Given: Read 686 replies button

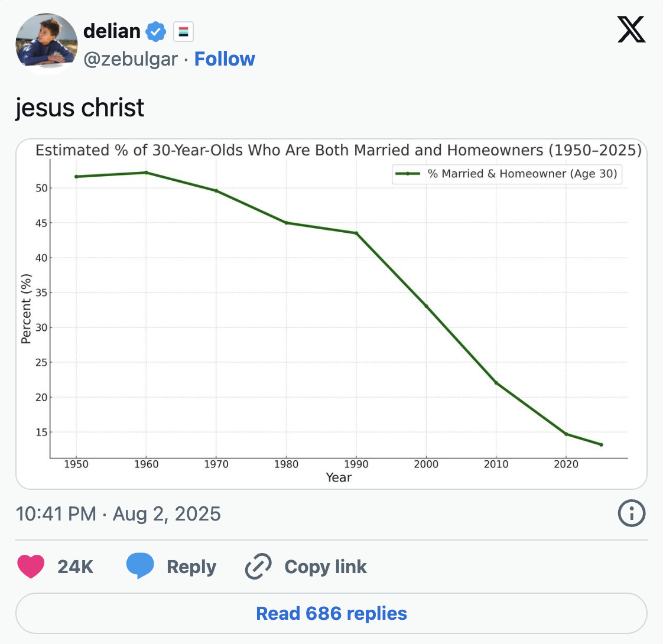Looking at the screenshot, I should [331, 613].
